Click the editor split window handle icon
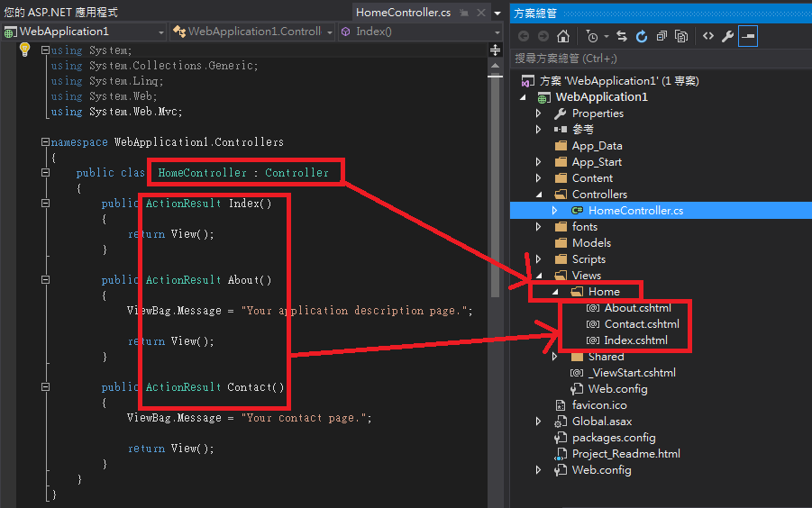Viewport: 812px width, 508px height. 495,50
